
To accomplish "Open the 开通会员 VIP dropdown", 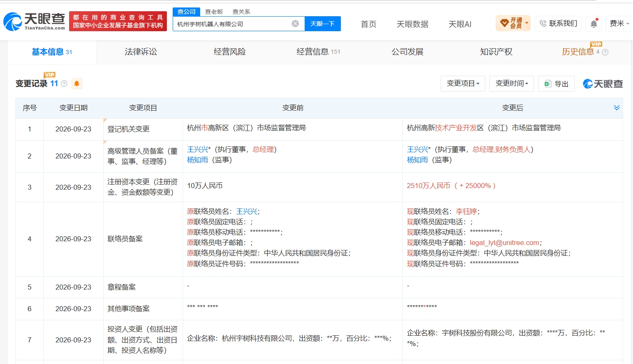I will click(x=514, y=23).
